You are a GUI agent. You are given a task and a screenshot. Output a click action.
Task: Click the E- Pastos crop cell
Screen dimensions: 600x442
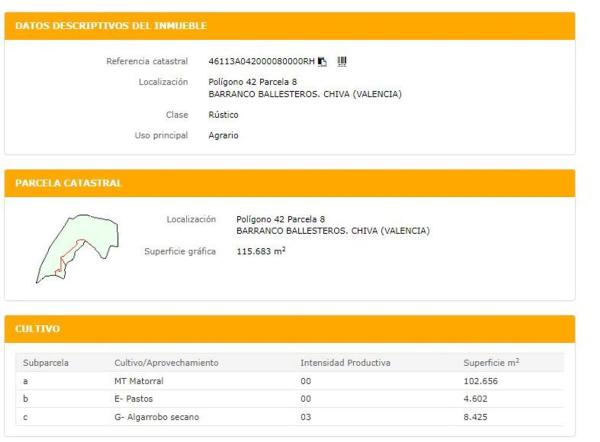click(x=137, y=398)
